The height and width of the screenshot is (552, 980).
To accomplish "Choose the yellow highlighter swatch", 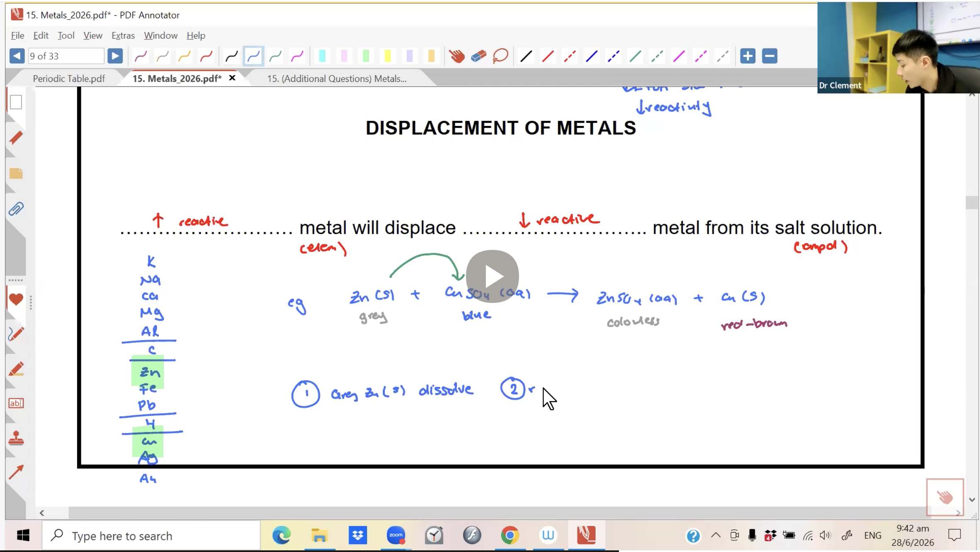I will (x=388, y=56).
